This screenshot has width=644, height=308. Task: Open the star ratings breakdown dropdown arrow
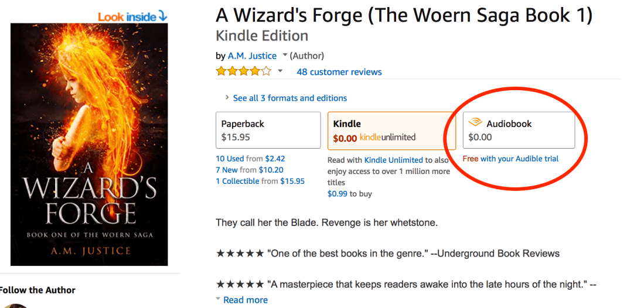pyautogui.click(x=280, y=72)
